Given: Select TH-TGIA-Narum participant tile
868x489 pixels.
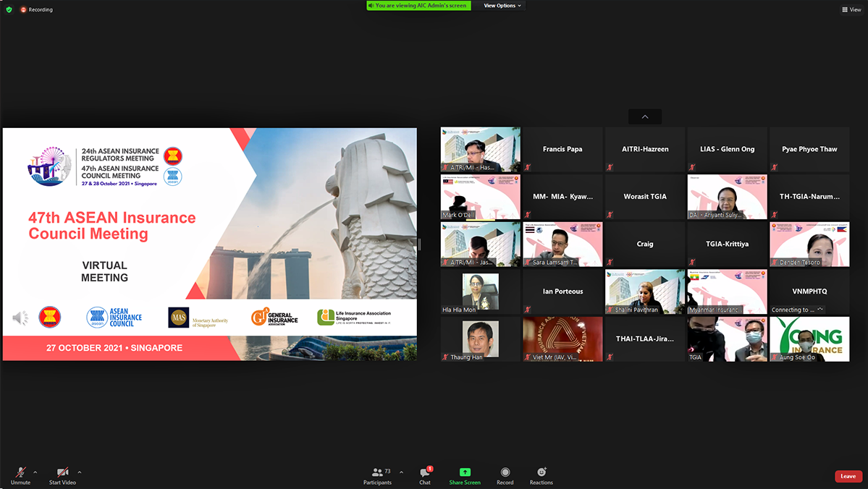Looking at the screenshot, I should (x=809, y=197).
